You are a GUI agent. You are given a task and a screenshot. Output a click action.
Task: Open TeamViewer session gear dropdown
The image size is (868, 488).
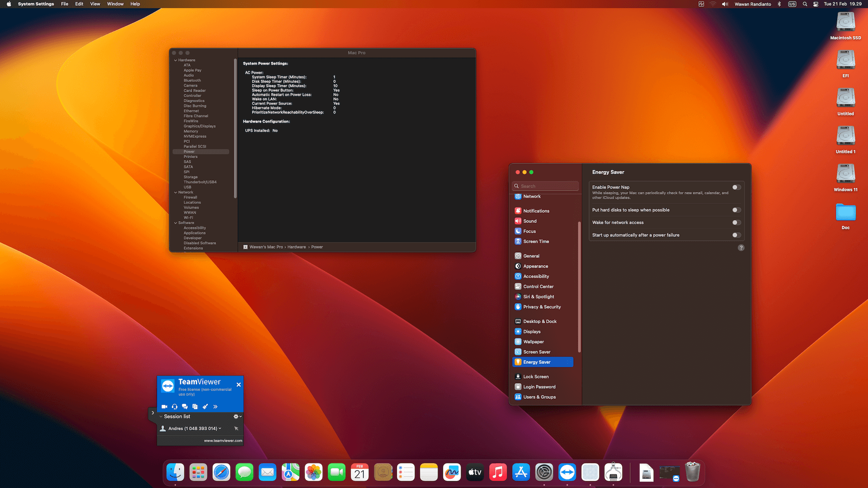click(237, 417)
